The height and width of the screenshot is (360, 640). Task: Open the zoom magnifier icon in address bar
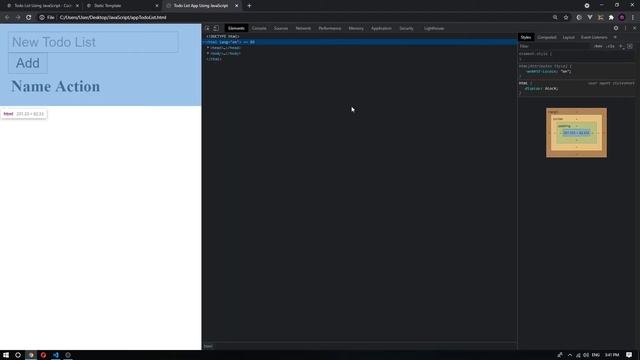click(x=555, y=18)
